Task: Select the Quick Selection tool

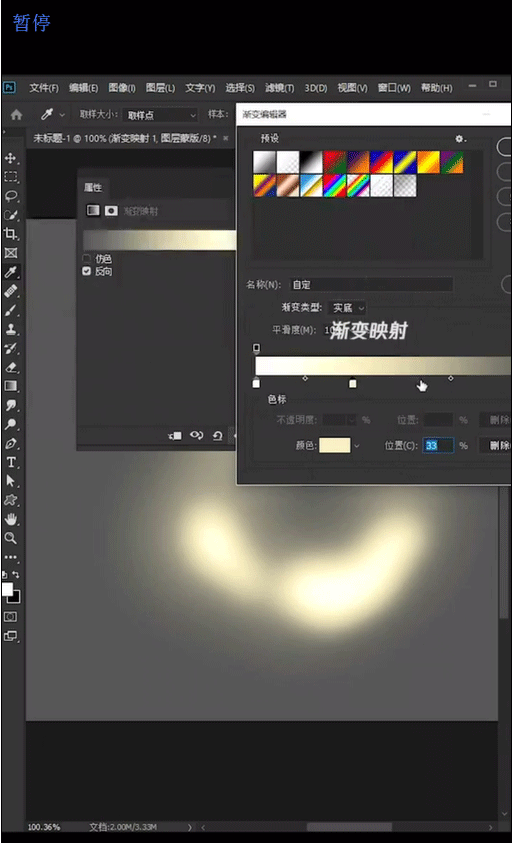Action: pyautogui.click(x=10, y=215)
